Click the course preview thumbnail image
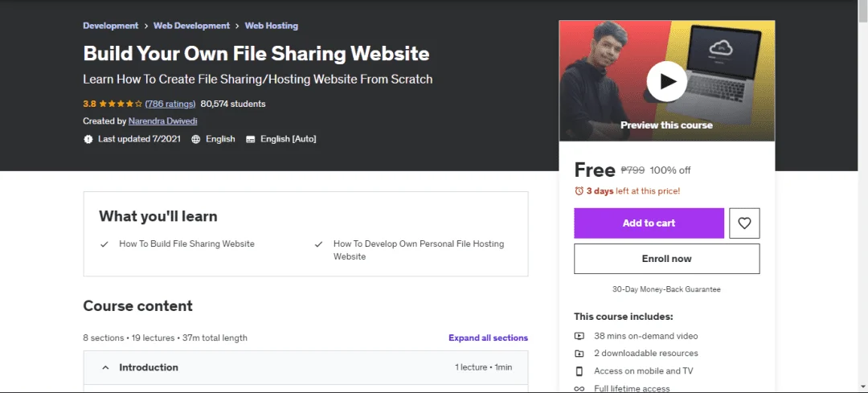Screen dimensions: 868x393 (x=666, y=81)
